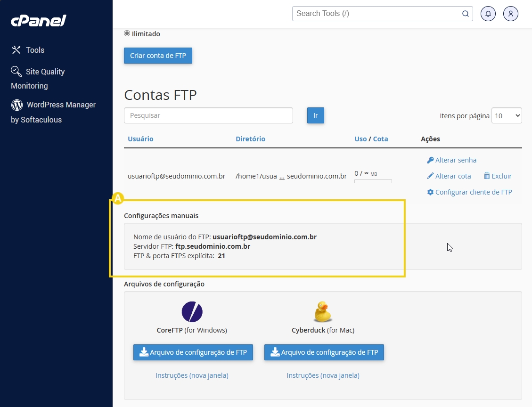Click the cPanel logo
This screenshot has width=532, height=407.
pos(38,21)
